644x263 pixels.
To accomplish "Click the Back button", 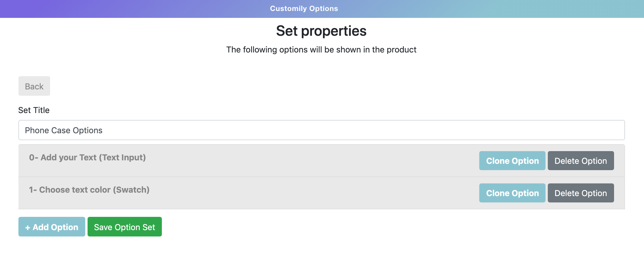I will point(34,86).
